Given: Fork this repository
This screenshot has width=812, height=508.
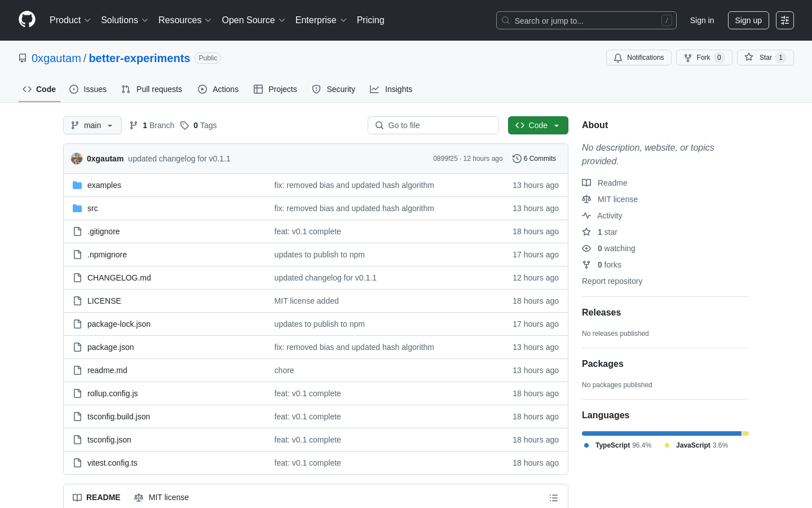Looking at the screenshot, I should coord(704,58).
